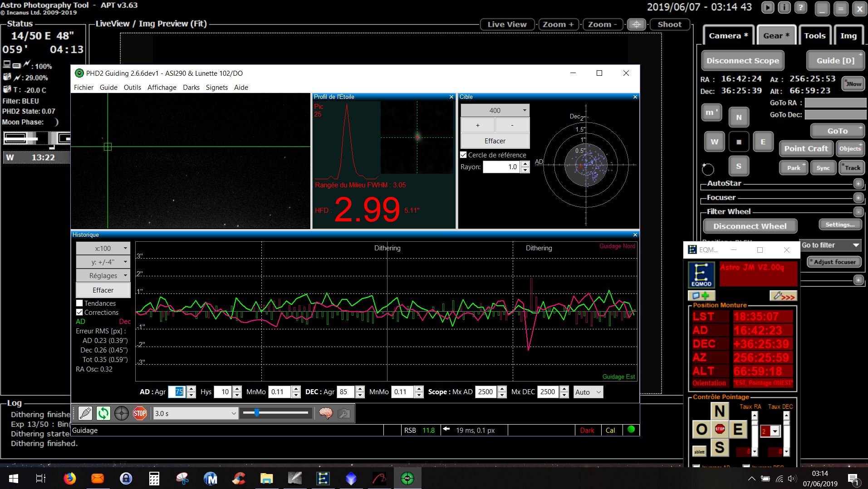The width and height of the screenshot is (868, 489).
Task: Click the EQMOD wrench setup icon
Action: point(783,296)
